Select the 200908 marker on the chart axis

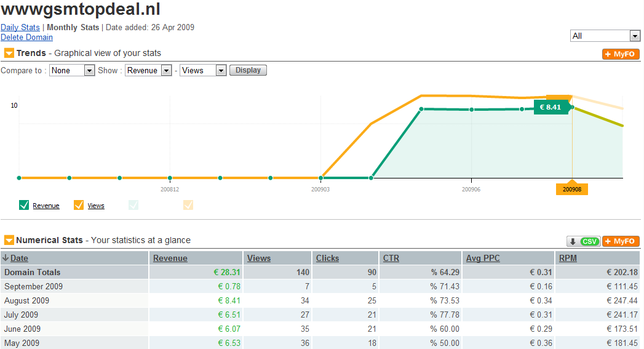(572, 189)
